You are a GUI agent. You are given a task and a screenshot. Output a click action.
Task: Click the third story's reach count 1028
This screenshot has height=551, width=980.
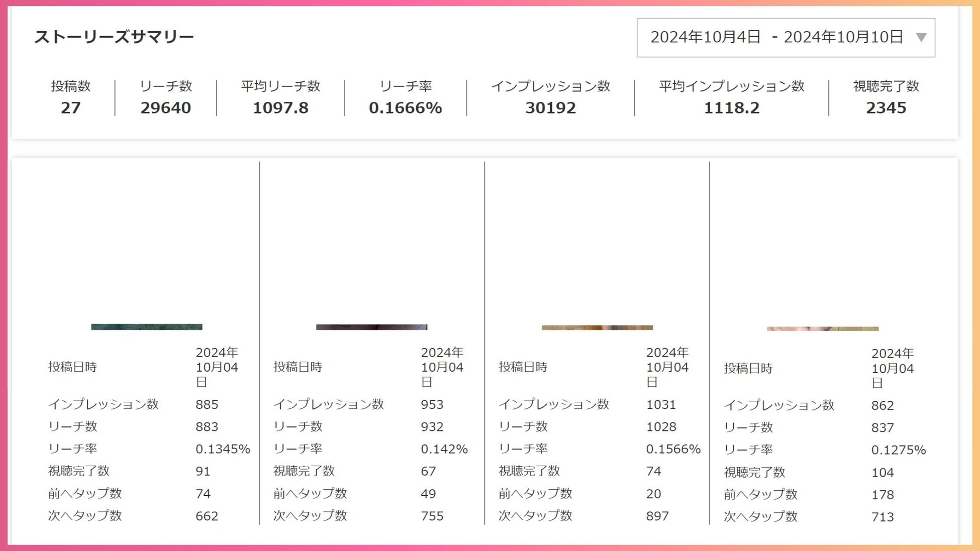pyautogui.click(x=661, y=427)
